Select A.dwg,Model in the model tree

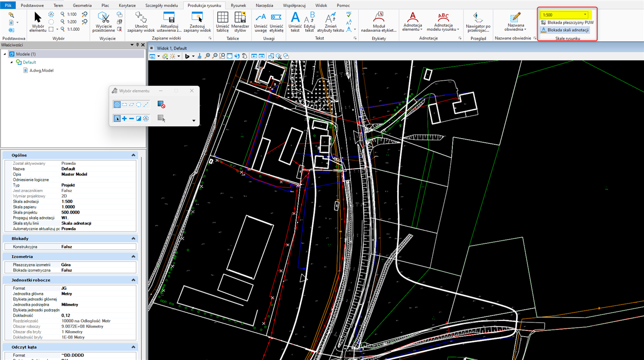pyautogui.click(x=41, y=70)
